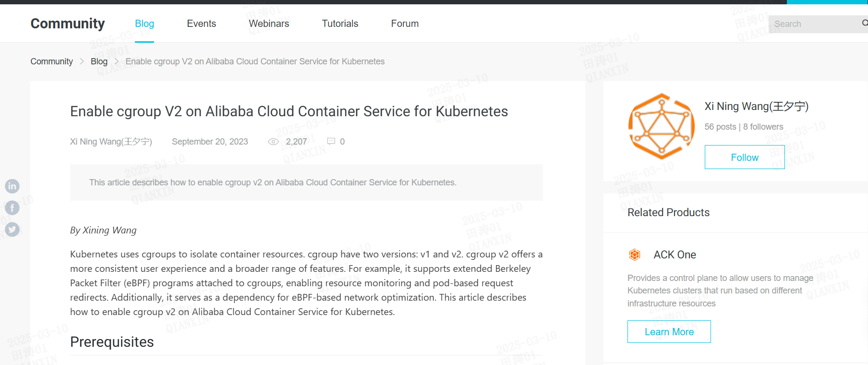The width and height of the screenshot is (868, 365).
Task: Click the comments bubble icon
Action: 331,141
